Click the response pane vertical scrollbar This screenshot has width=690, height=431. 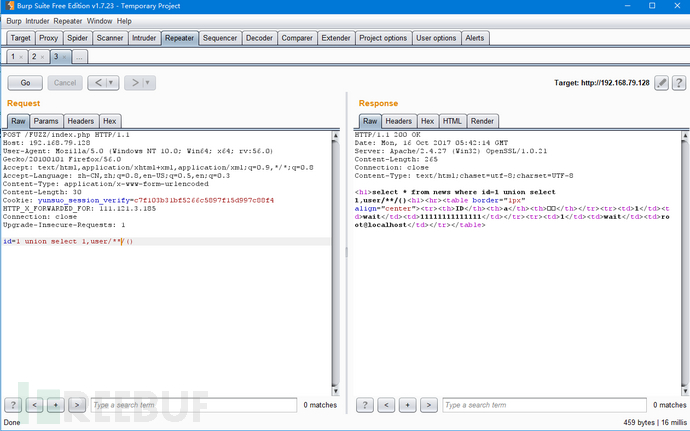(685, 263)
